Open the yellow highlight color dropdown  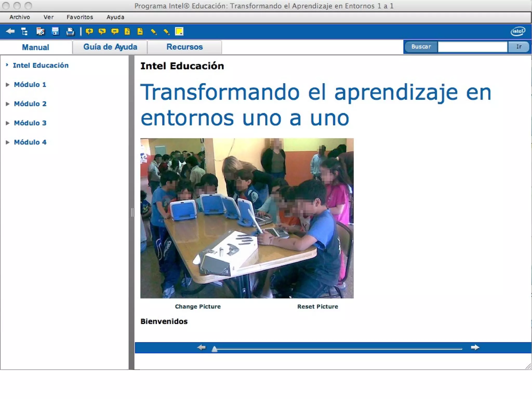coord(179,31)
